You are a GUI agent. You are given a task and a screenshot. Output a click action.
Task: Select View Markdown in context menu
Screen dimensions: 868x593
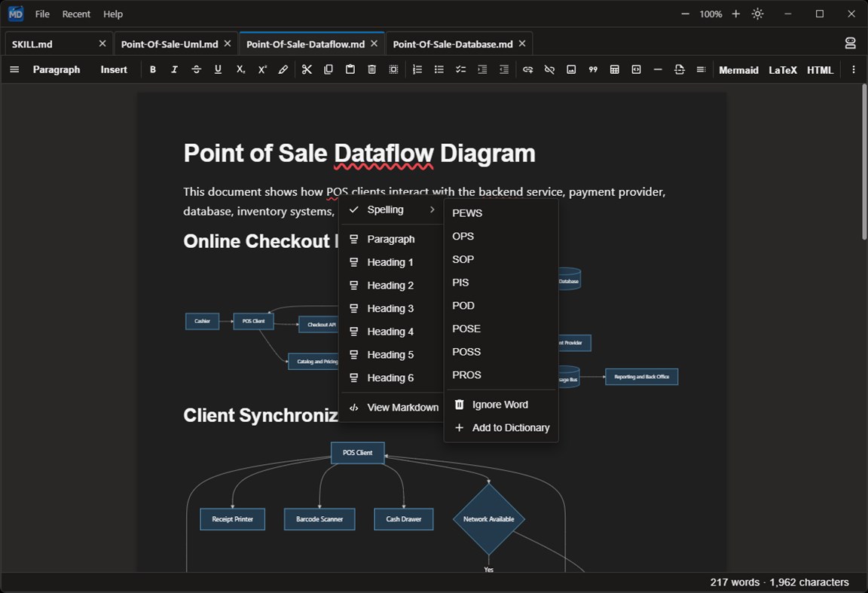[391, 408]
